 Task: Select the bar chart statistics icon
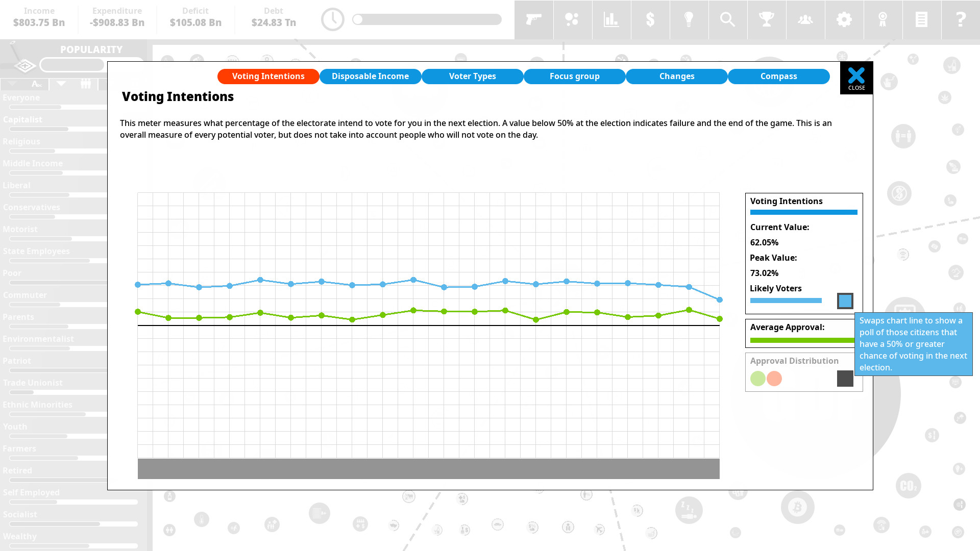(611, 19)
